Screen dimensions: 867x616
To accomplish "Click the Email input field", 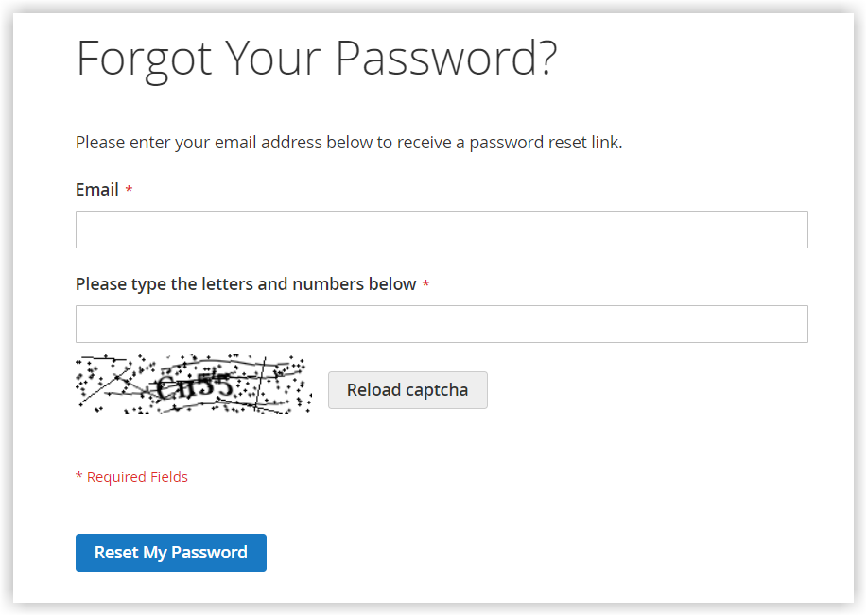I will [x=442, y=230].
